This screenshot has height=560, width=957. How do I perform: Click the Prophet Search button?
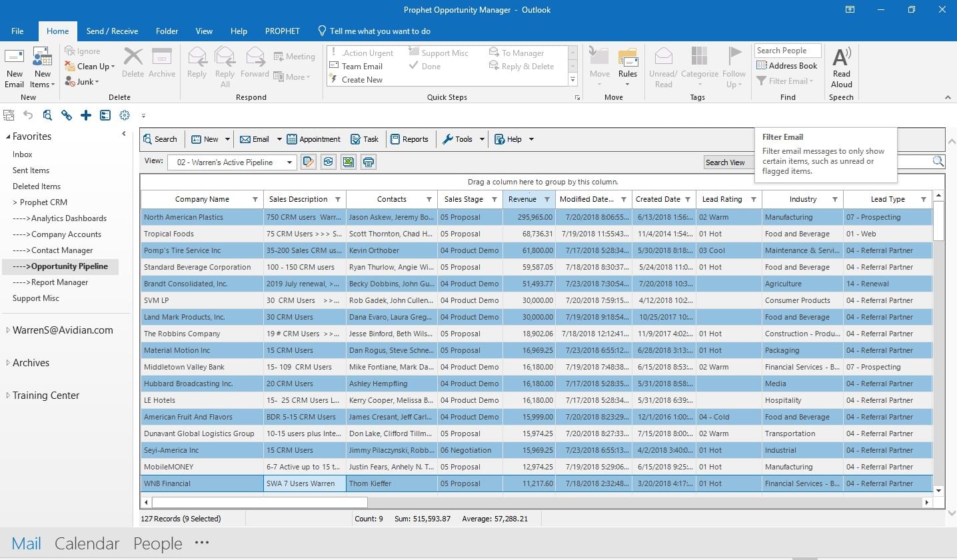(x=160, y=139)
